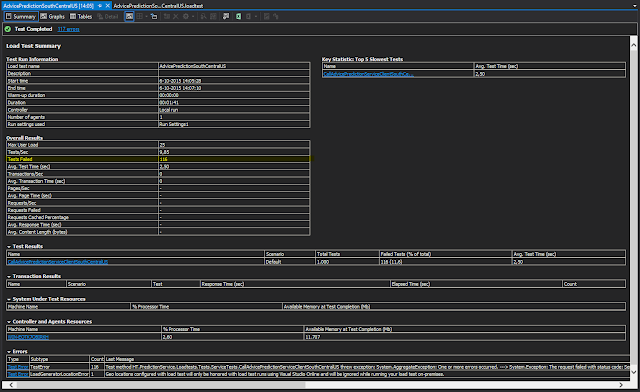Pin the AdvicePredictionSouthCentralUS [14:05] tab

click(100, 6)
